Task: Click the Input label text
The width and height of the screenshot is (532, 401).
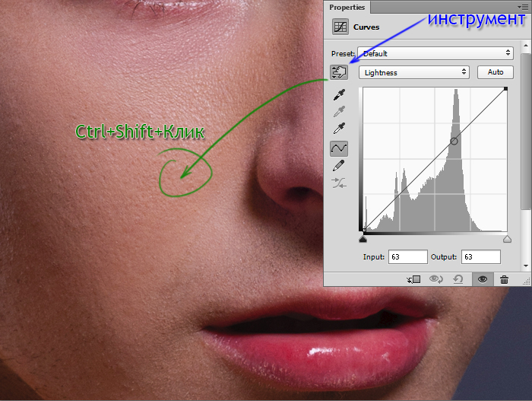Action: [x=374, y=257]
